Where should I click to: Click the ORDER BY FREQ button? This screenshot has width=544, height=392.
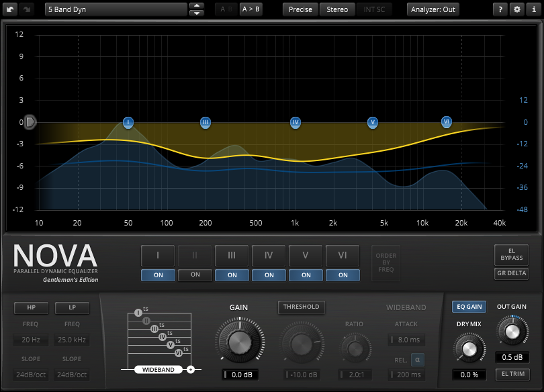tap(386, 262)
